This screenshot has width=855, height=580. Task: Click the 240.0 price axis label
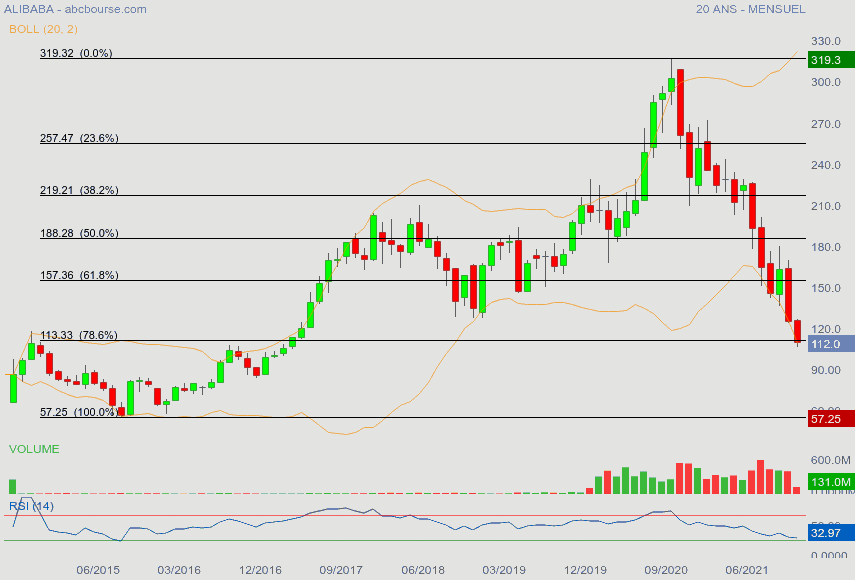[x=826, y=165]
